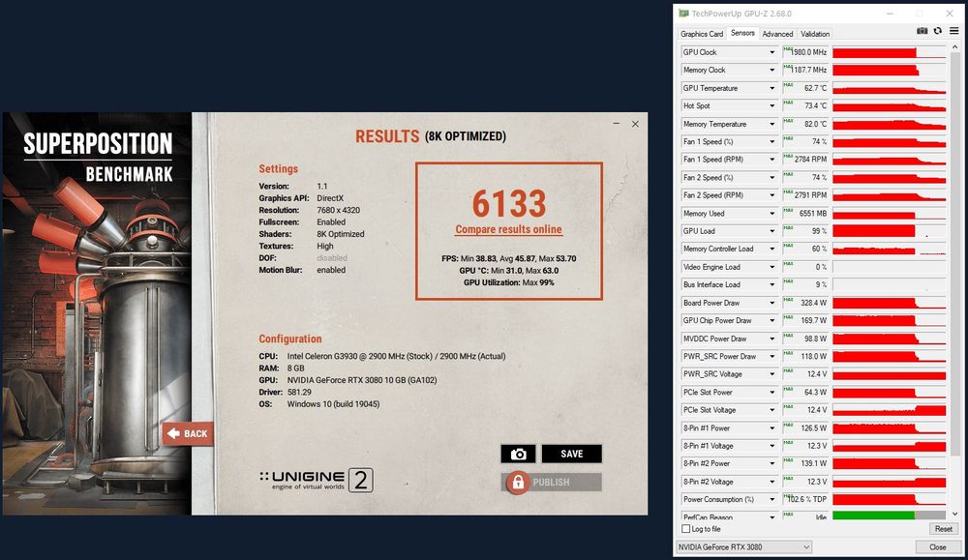The height and width of the screenshot is (560, 968).
Task: Go BACK in Superposition benchmark
Action: tap(188, 433)
